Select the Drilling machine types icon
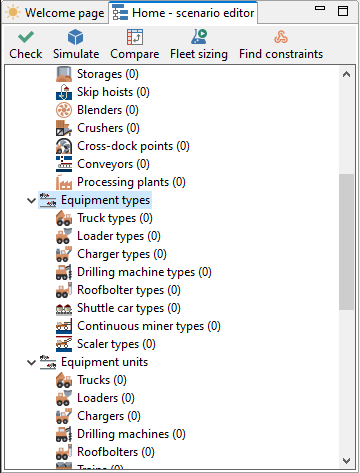 [64, 272]
